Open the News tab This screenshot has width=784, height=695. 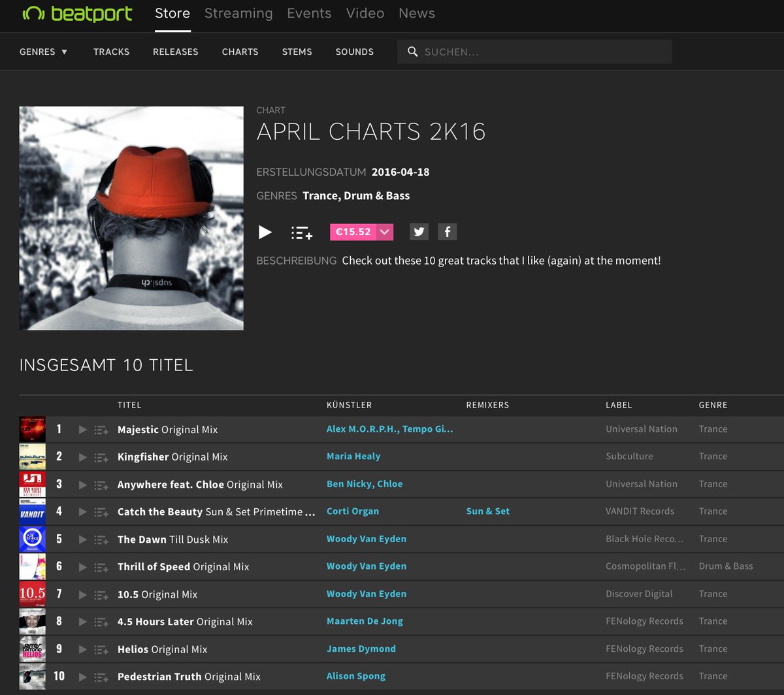(x=417, y=13)
